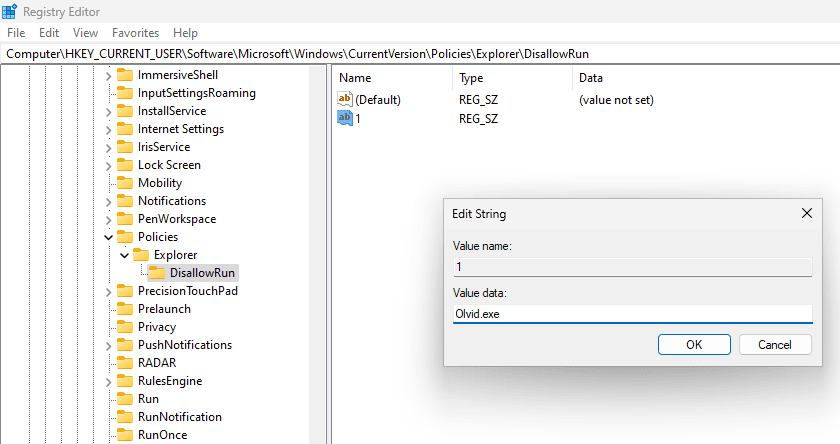Select the (Default) string value icon
The image size is (840, 444).
(346, 100)
